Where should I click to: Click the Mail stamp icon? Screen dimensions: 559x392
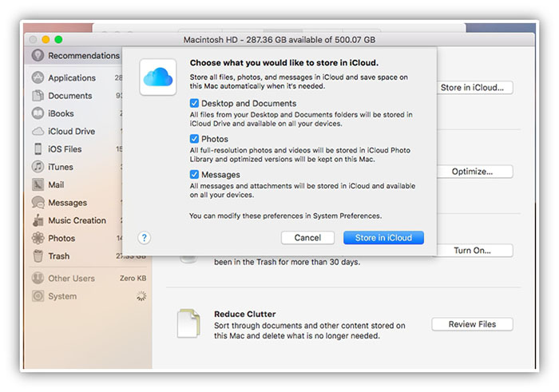pyautogui.click(x=38, y=184)
